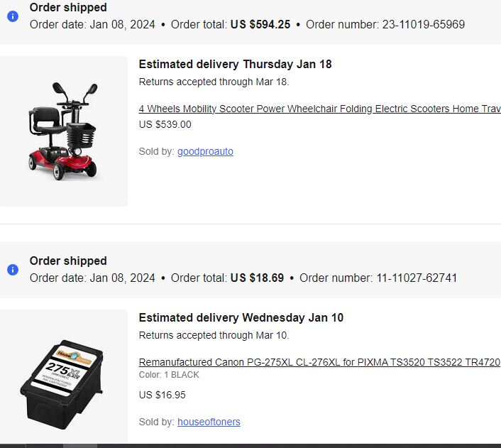
Task: Click the Returns accepted through Mar 10 text
Action: [214, 335]
